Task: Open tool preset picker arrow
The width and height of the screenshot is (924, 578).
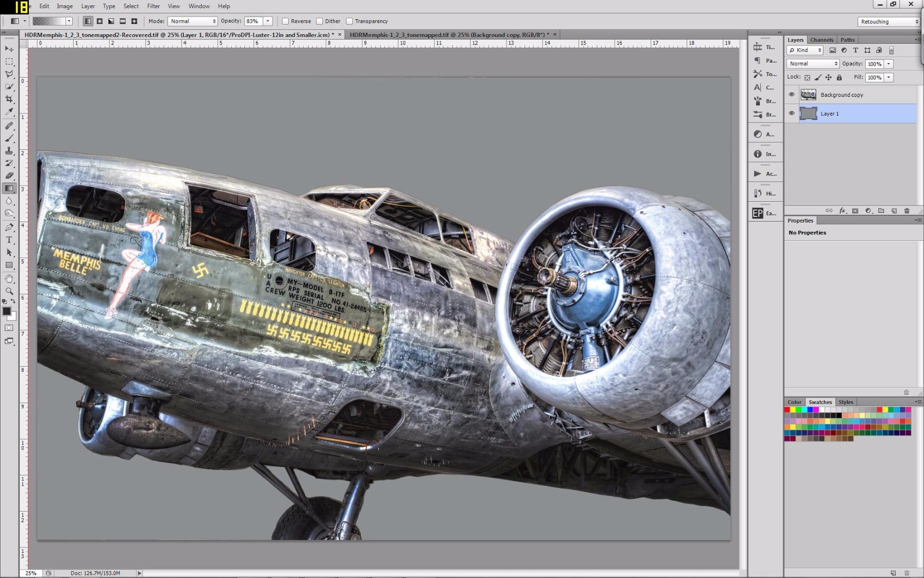Action: coord(25,21)
